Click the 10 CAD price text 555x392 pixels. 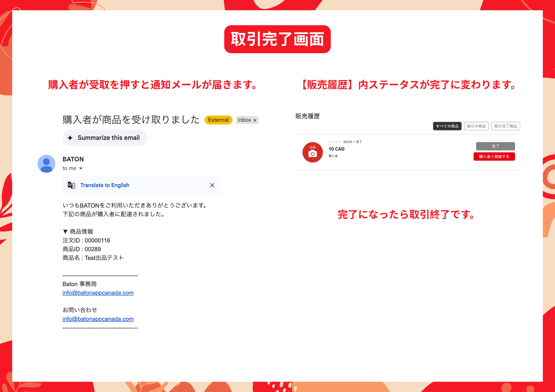(336, 149)
